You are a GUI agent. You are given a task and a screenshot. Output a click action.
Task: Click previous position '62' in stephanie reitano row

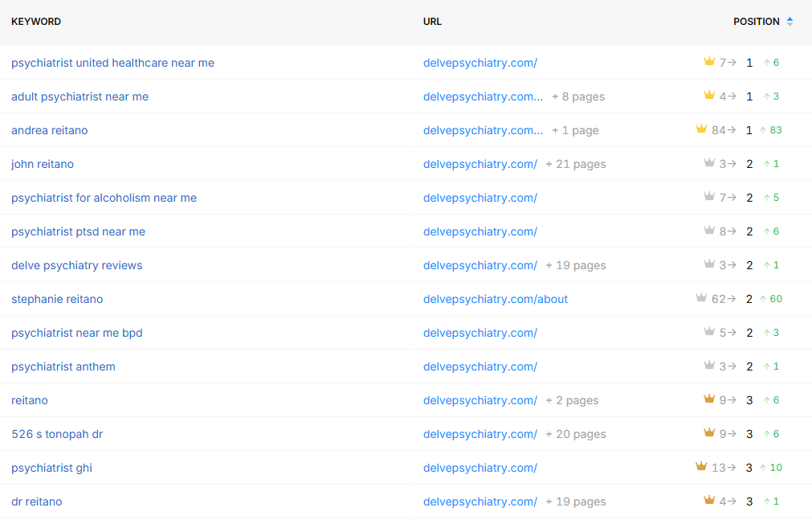[x=718, y=299]
